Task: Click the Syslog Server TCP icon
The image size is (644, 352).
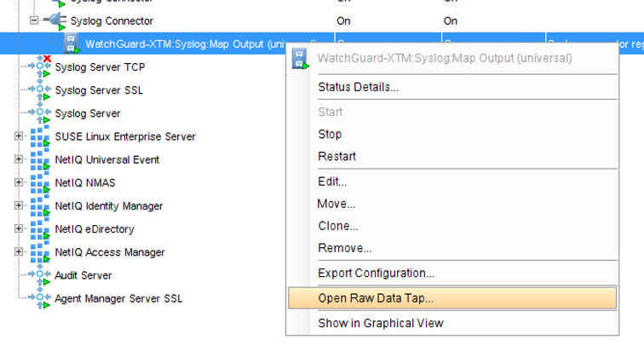Action: click(x=42, y=66)
